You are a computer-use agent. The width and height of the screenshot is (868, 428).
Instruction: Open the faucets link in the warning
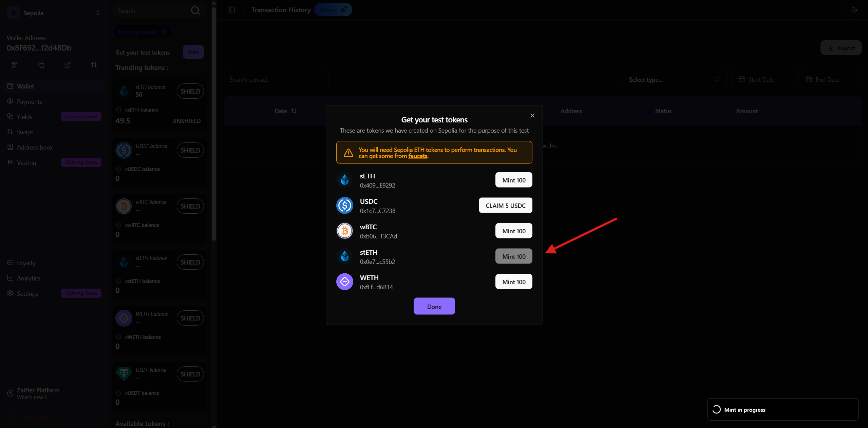tap(418, 156)
